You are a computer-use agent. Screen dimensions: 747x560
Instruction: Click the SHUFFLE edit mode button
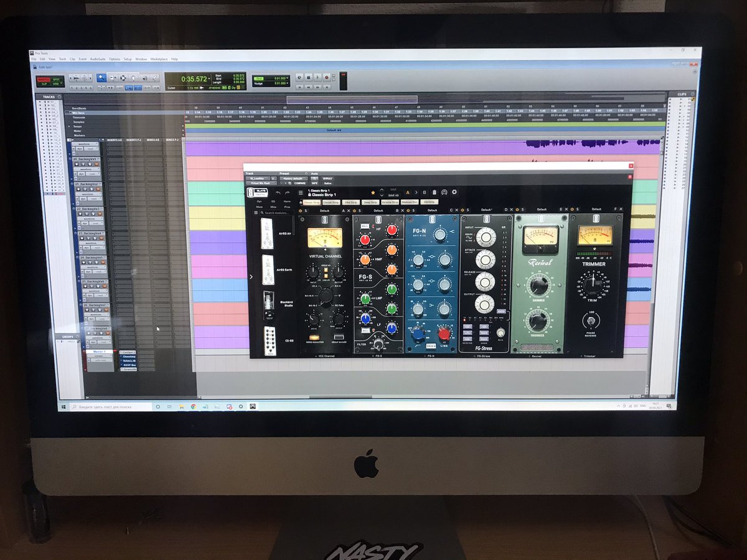tap(44, 80)
